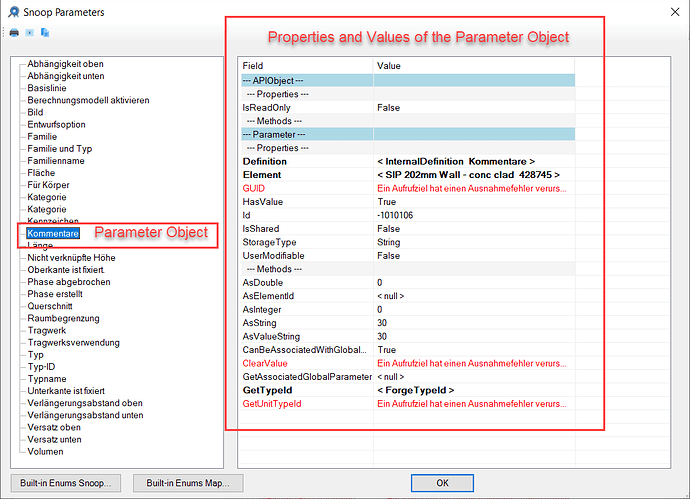The height and width of the screenshot is (499, 690).
Task: Open the SIP 202mm Wall value
Action: coord(468,175)
